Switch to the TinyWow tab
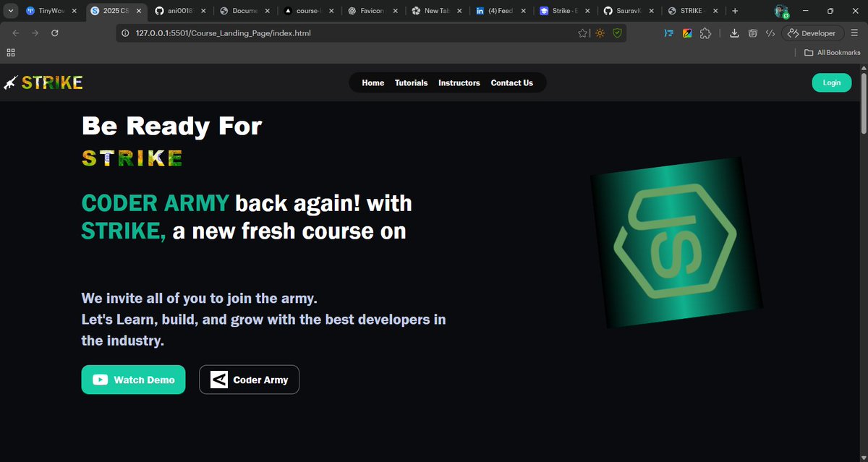868x462 pixels. (x=51, y=11)
